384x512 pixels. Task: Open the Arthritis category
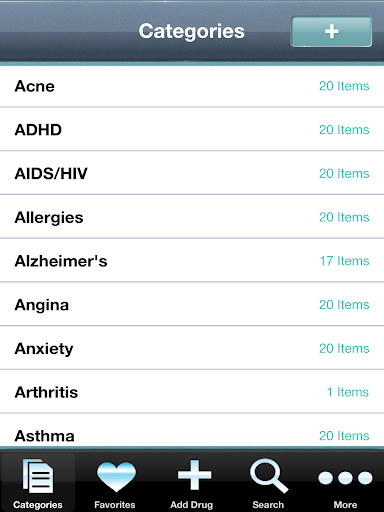[192, 392]
